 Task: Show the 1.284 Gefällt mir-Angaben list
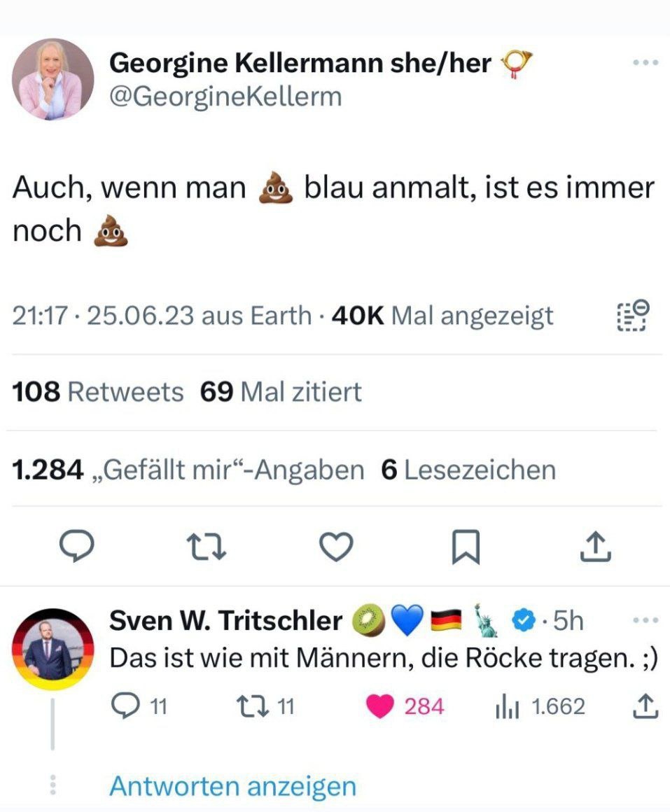(x=188, y=470)
